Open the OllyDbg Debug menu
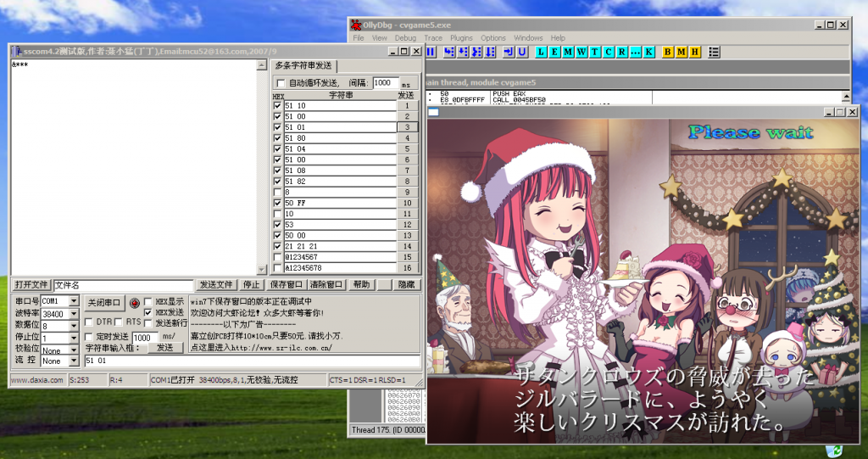This screenshot has width=868, height=459. (405, 38)
